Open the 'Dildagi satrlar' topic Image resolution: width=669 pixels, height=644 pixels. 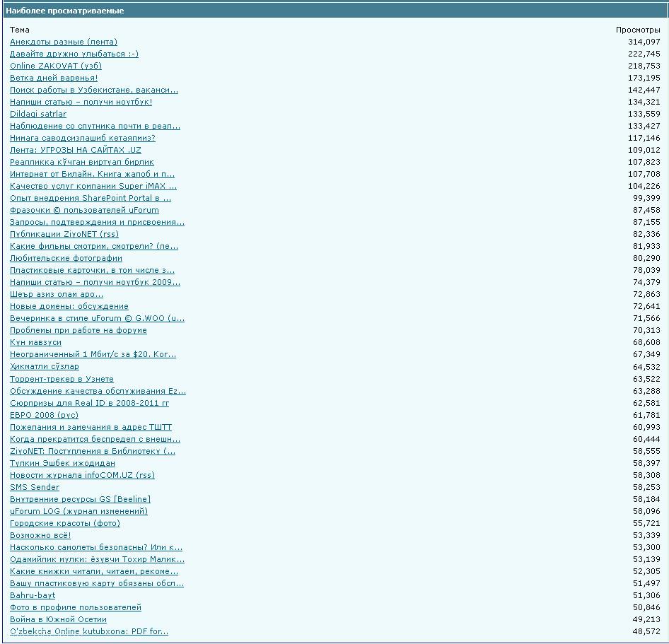click(x=38, y=114)
